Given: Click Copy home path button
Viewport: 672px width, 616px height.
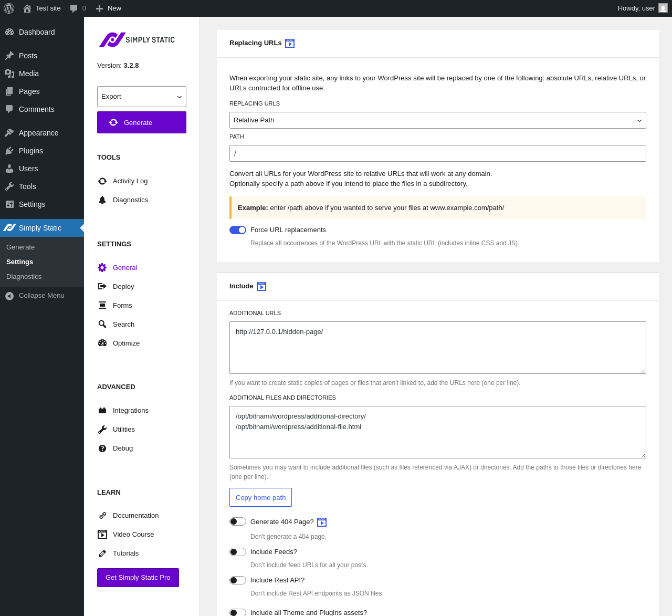Looking at the screenshot, I should tap(260, 497).
